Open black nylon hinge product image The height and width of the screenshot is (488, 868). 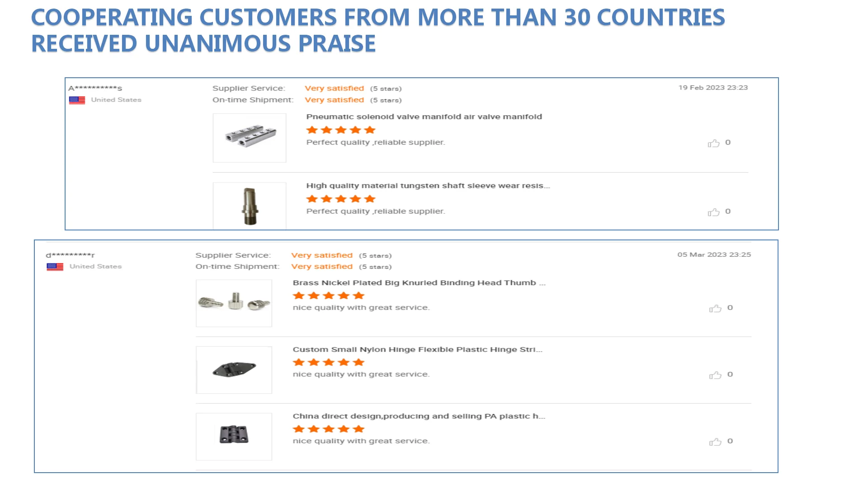[x=234, y=370]
